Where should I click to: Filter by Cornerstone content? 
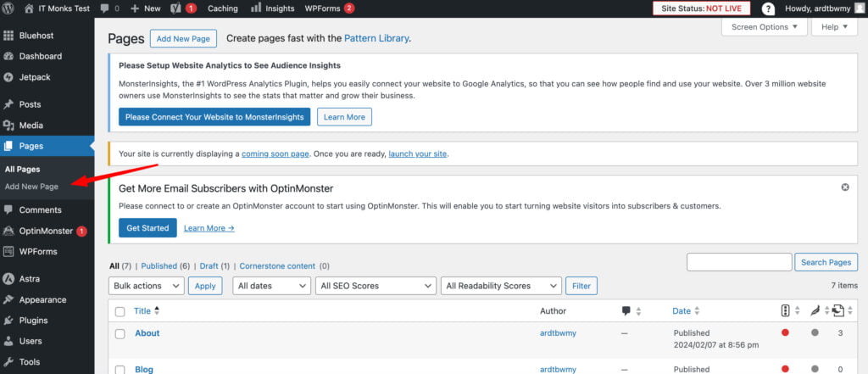coord(277,266)
